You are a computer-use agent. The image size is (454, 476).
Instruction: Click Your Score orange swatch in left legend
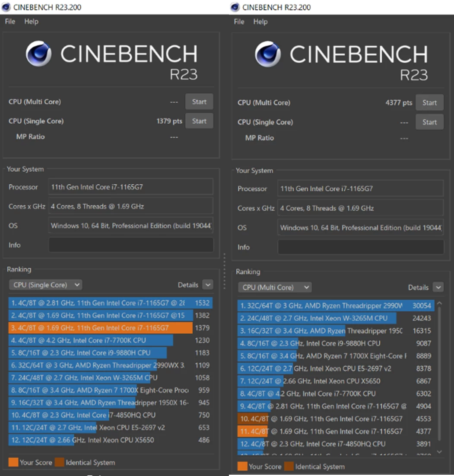coord(13,462)
